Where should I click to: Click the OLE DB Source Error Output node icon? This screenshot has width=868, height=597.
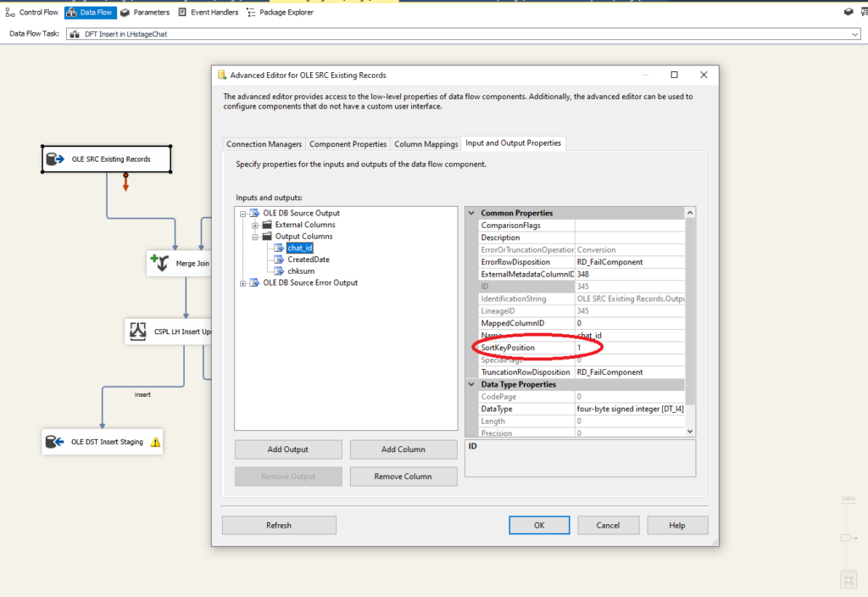pyautogui.click(x=254, y=283)
